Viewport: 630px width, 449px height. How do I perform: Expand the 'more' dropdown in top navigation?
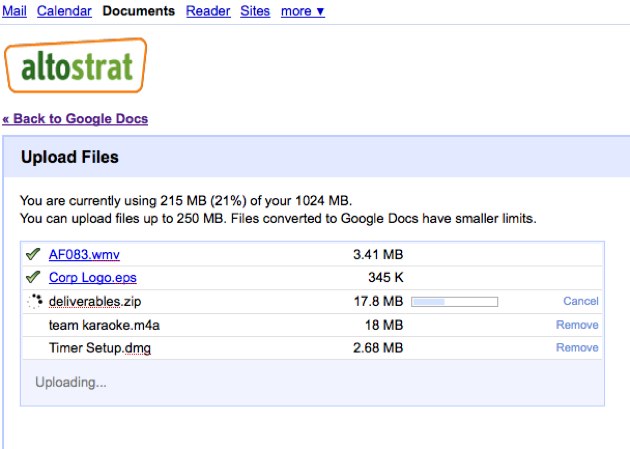302,11
